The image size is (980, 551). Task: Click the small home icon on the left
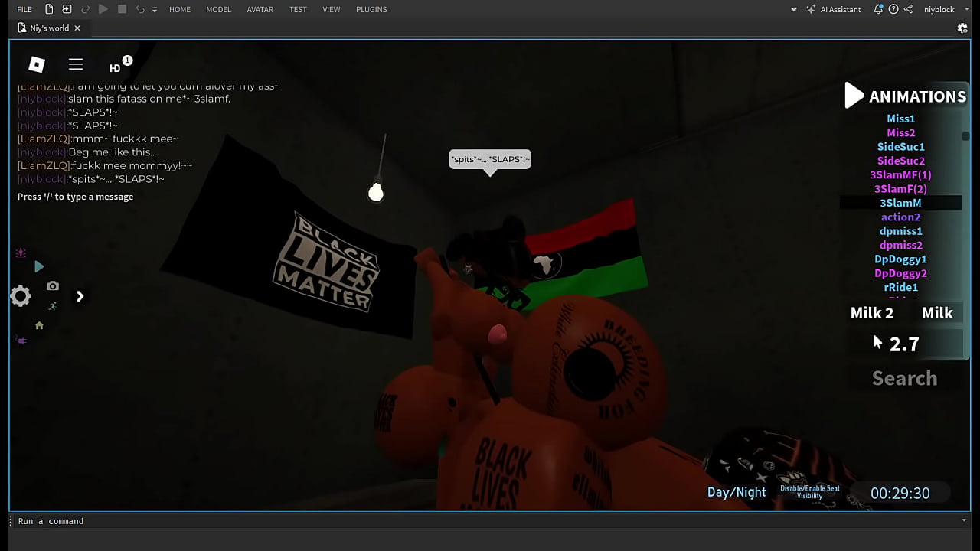(39, 325)
